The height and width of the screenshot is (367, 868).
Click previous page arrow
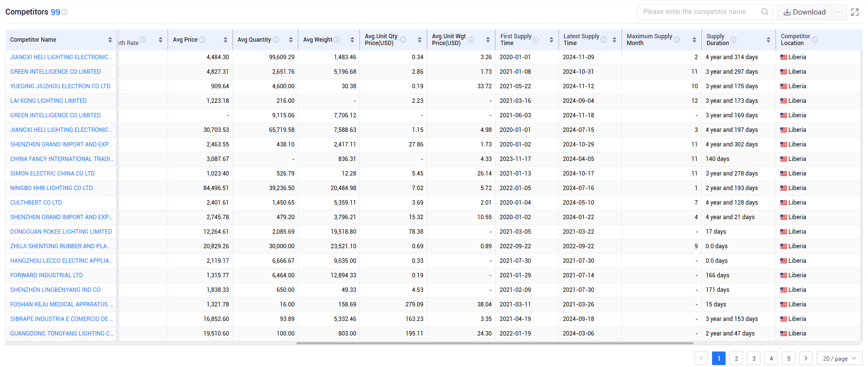[x=701, y=358]
